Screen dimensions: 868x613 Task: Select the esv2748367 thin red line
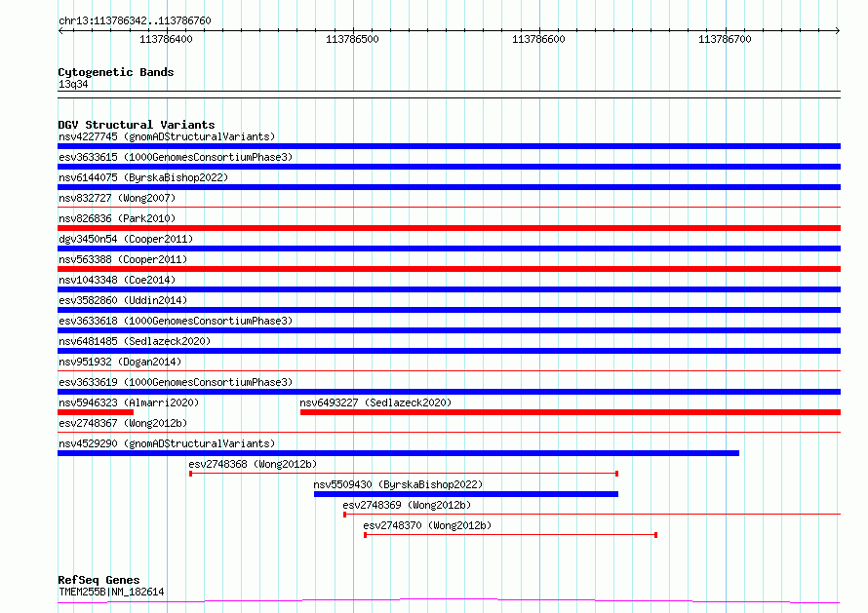(x=449, y=433)
